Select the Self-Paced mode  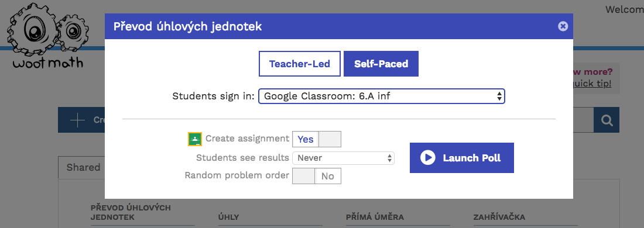(381, 64)
